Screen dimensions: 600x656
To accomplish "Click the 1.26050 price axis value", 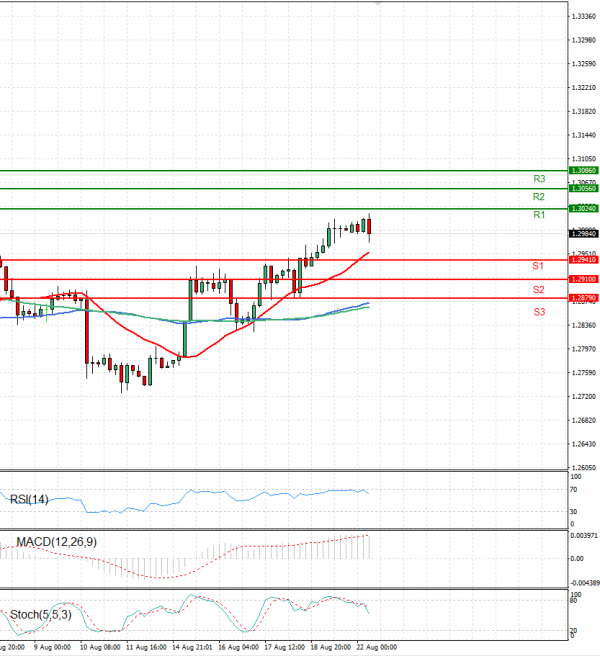I will (584, 468).
